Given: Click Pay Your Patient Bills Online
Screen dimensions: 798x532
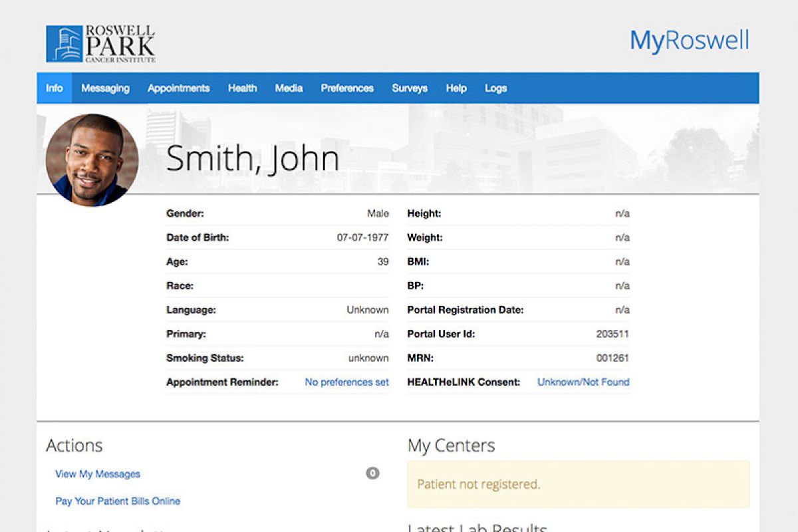Looking at the screenshot, I should (118, 501).
